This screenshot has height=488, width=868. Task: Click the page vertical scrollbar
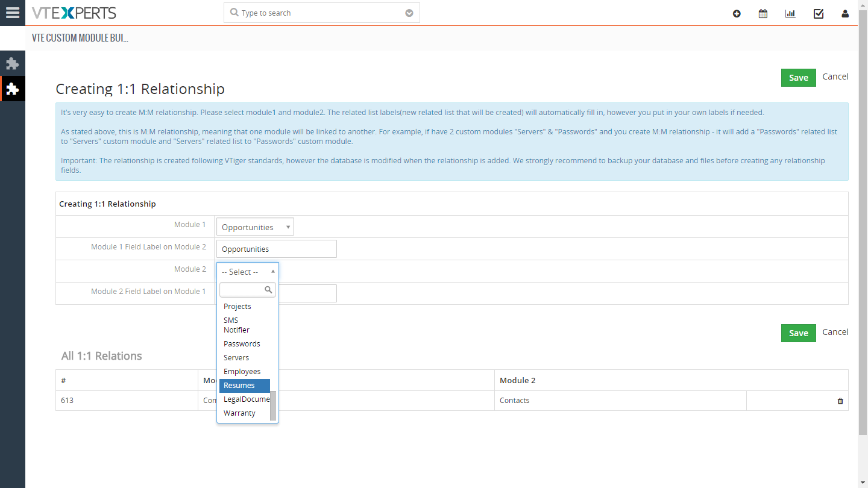(863, 223)
